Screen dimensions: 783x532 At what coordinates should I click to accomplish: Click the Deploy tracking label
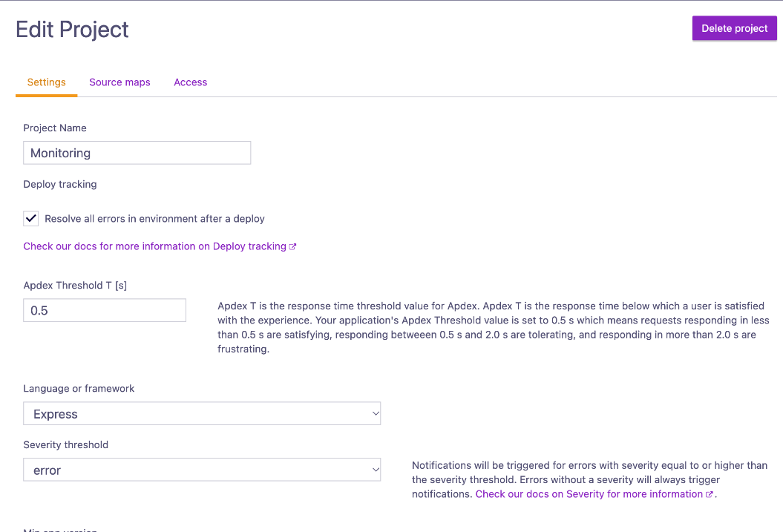pyautogui.click(x=60, y=184)
